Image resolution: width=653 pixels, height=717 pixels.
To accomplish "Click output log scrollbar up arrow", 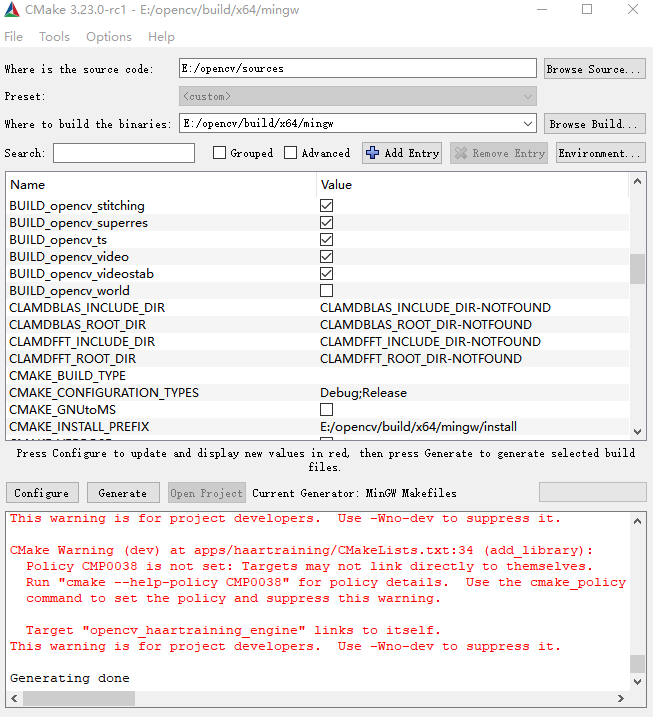I will click(637, 521).
